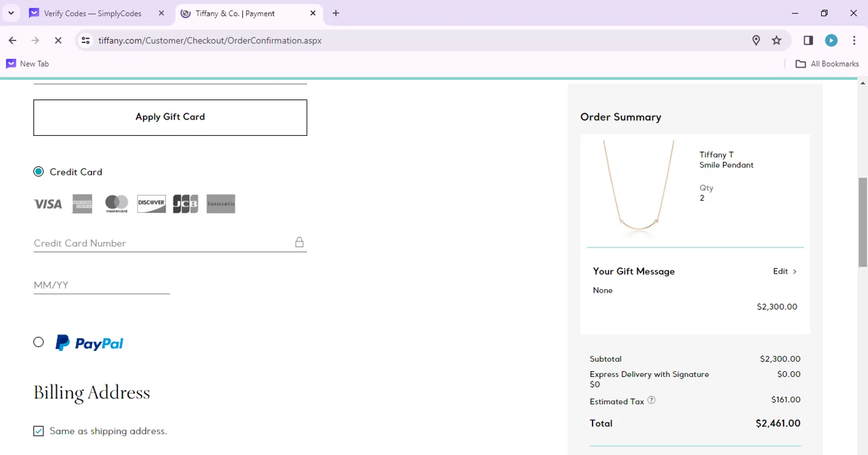
Task: Open the Chrome three-dot menu
Action: (x=854, y=40)
